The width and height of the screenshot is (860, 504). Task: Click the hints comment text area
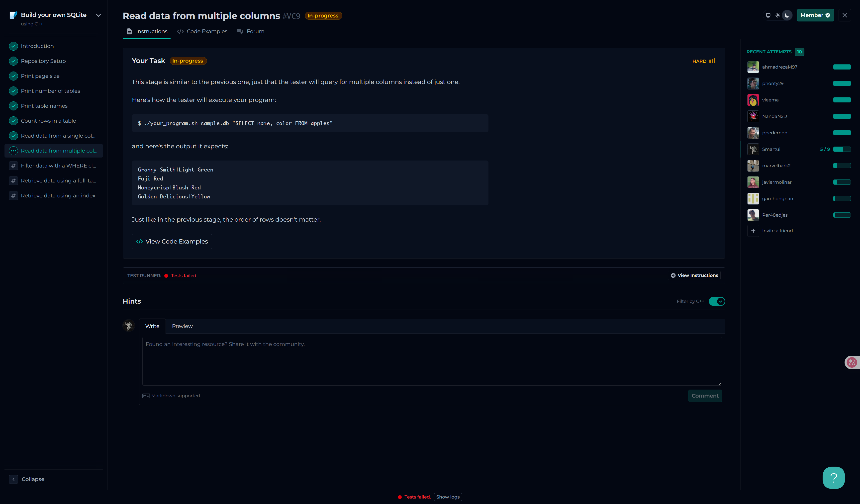pos(432,361)
